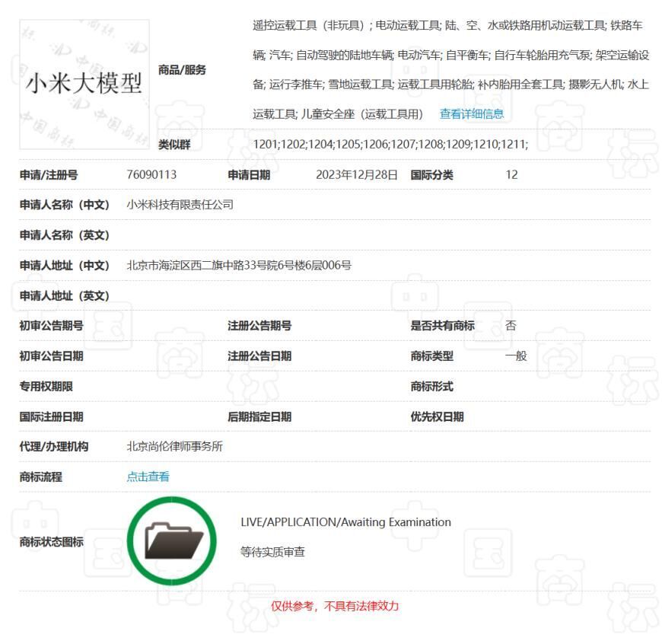Select the agency 北京尚伦律师事务所
662x644 pixels.
coord(174,447)
